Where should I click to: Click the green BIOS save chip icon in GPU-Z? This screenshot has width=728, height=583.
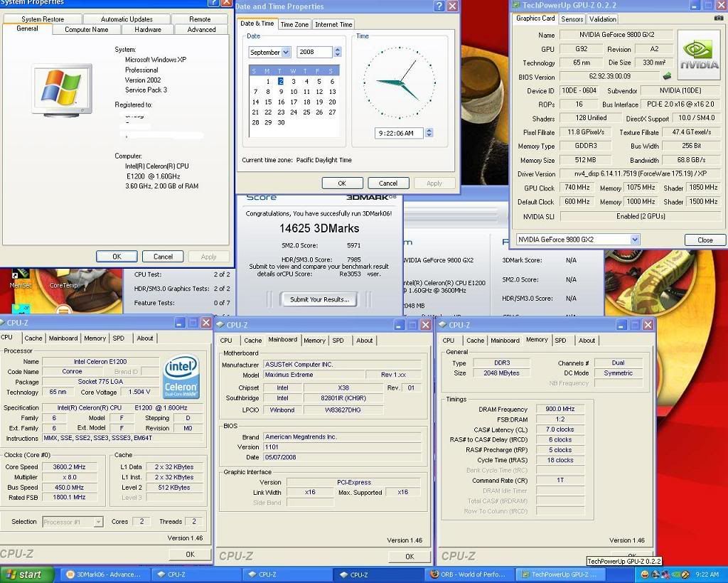[667, 75]
